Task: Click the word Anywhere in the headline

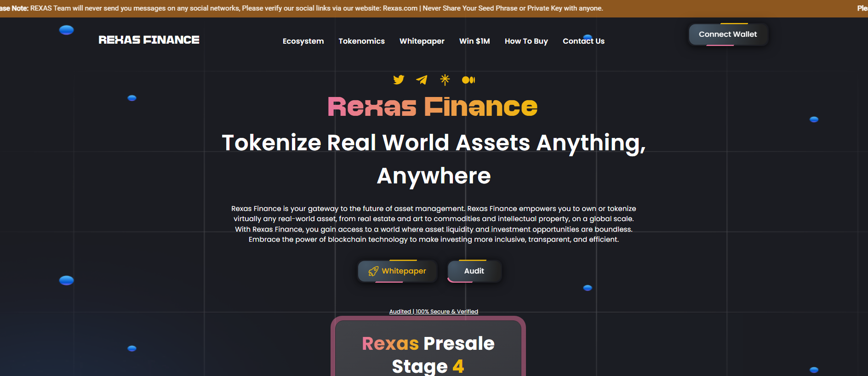Action: [434, 176]
